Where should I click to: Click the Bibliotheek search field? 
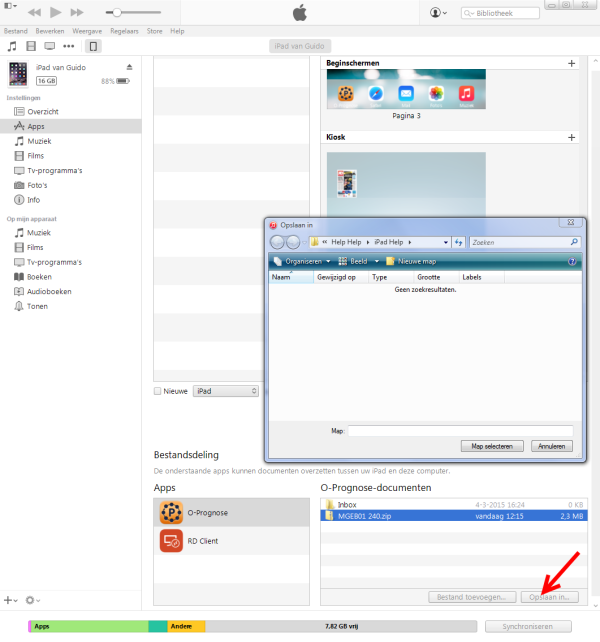click(500, 13)
